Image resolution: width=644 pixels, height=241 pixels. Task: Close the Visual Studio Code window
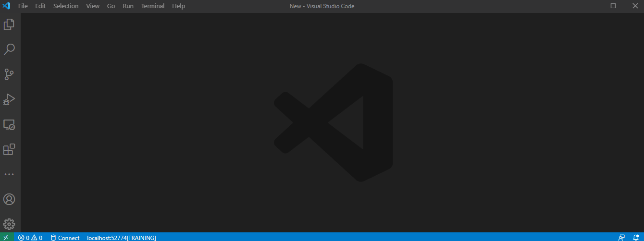coord(635,6)
